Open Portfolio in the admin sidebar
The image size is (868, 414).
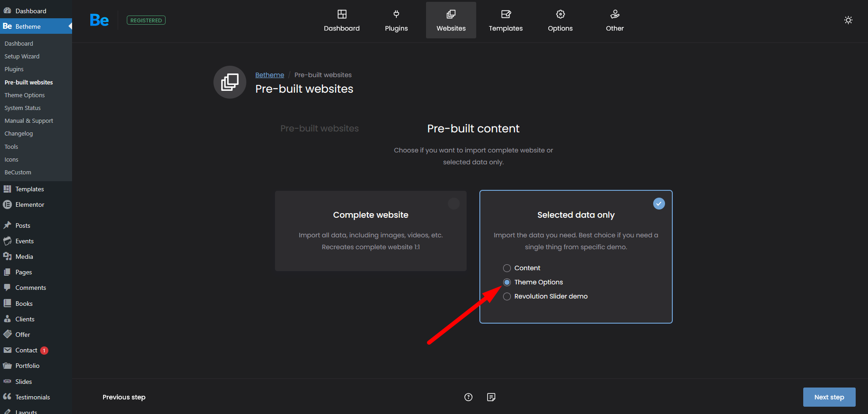[27, 366]
